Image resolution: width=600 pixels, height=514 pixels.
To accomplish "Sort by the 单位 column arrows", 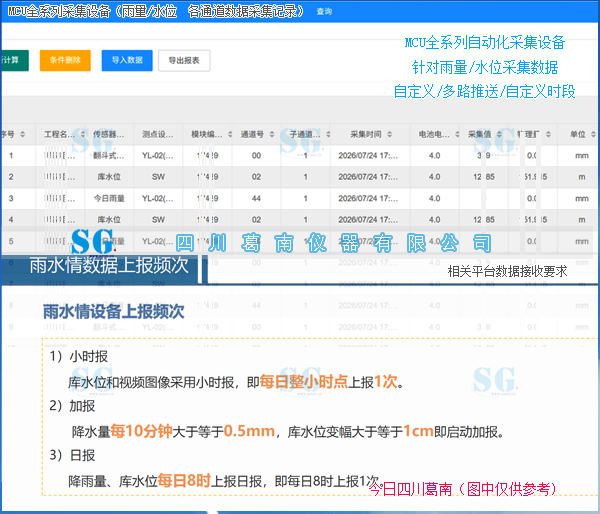I will tap(593, 134).
